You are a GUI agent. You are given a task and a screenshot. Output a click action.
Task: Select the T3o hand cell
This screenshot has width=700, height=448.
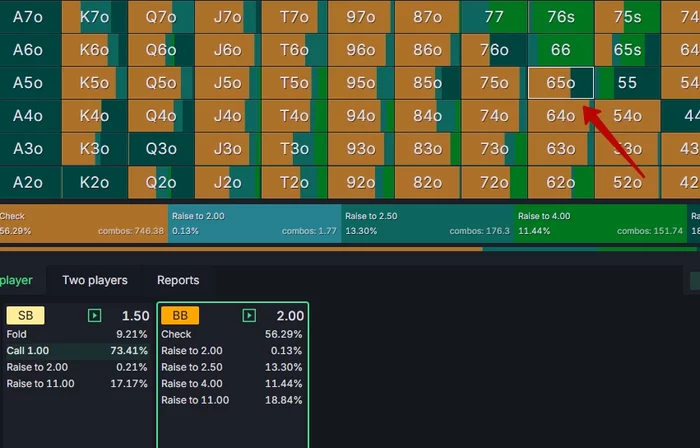[x=294, y=149]
